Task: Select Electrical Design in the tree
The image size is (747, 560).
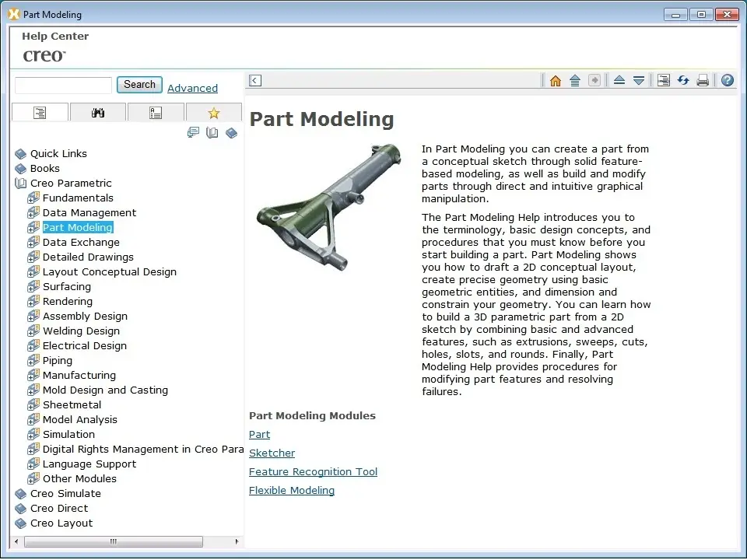Action: click(85, 345)
